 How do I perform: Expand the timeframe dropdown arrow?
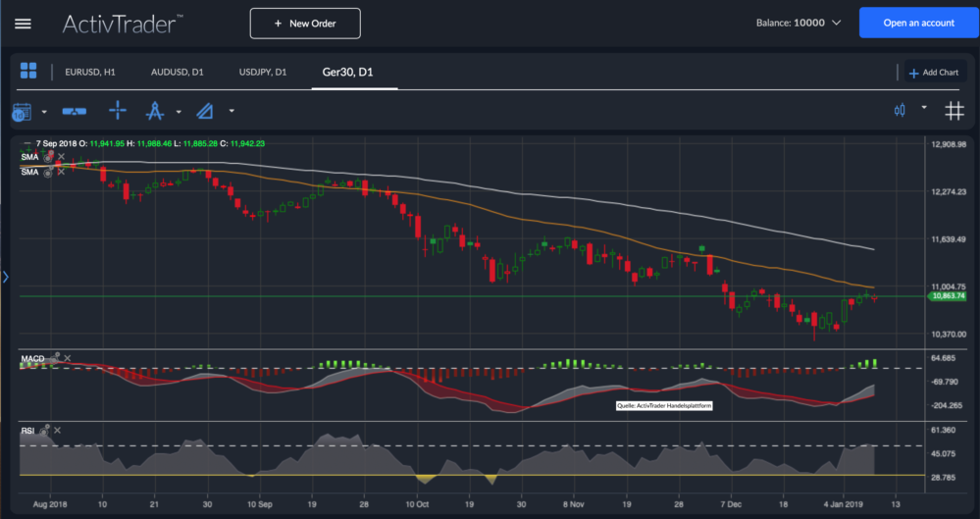44,112
